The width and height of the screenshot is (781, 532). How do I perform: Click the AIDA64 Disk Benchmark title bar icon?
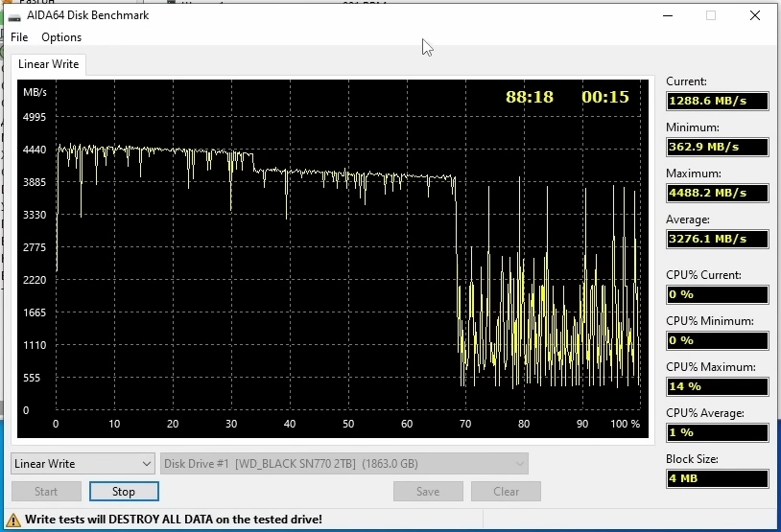click(15, 17)
